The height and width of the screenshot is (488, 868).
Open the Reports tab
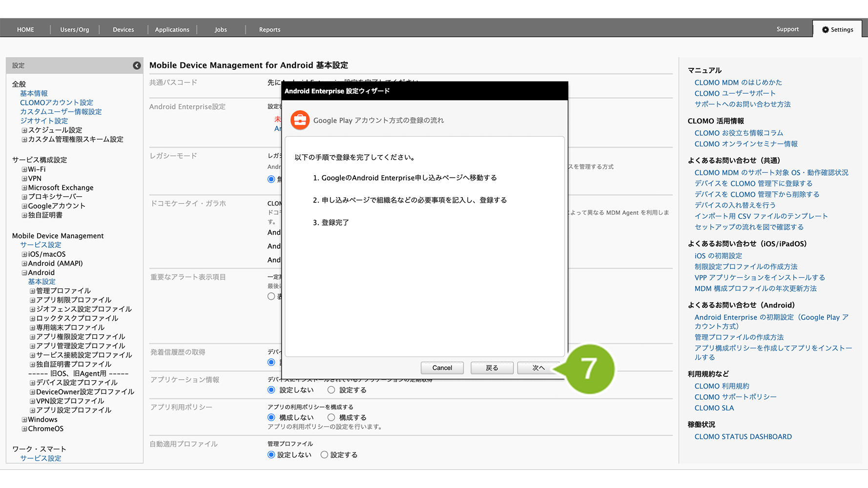(269, 30)
